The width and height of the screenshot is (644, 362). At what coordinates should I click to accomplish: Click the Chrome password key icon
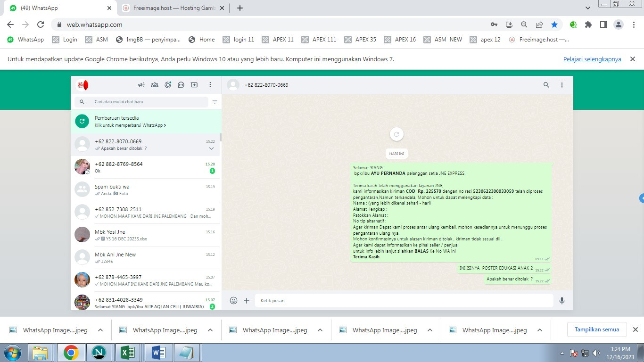(x=494, y=25)
